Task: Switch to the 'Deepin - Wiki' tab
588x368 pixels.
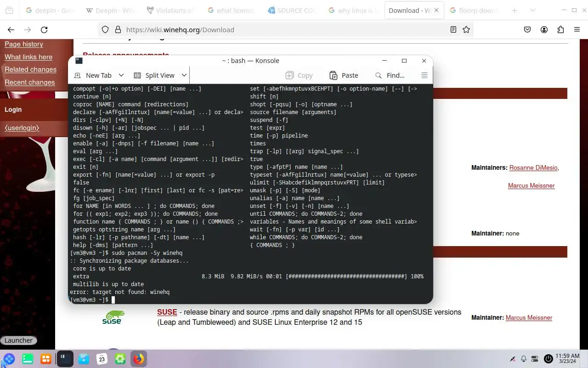Action: click(110, 10)
